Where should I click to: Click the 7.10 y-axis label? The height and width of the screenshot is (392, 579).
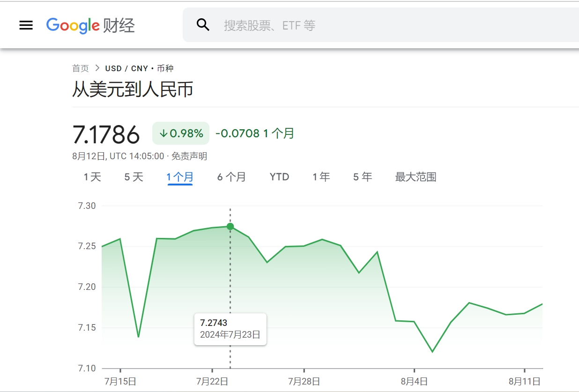click(x=87, y=369)
